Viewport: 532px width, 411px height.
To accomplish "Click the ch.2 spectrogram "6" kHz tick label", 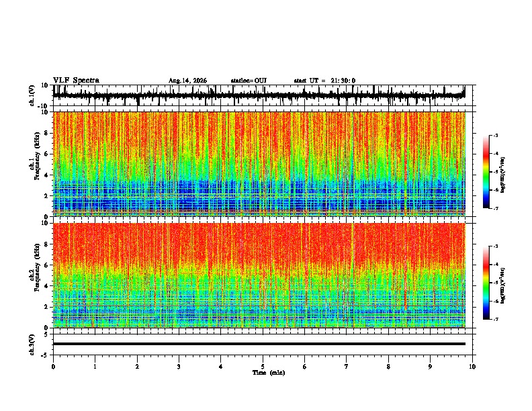I will pos(46,265).
